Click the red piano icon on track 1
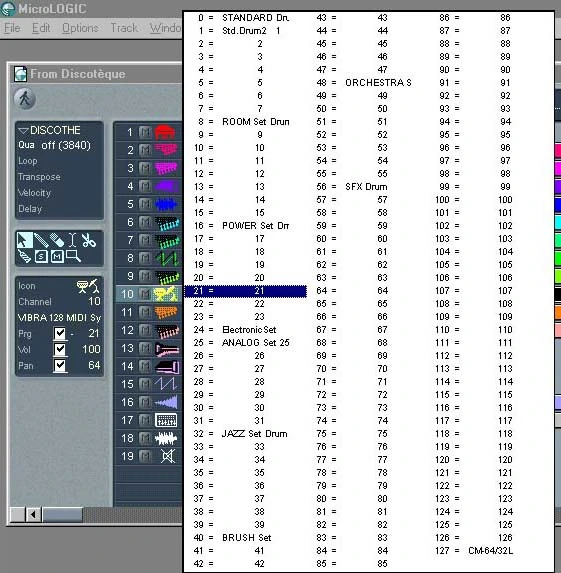 pos(166,132)
